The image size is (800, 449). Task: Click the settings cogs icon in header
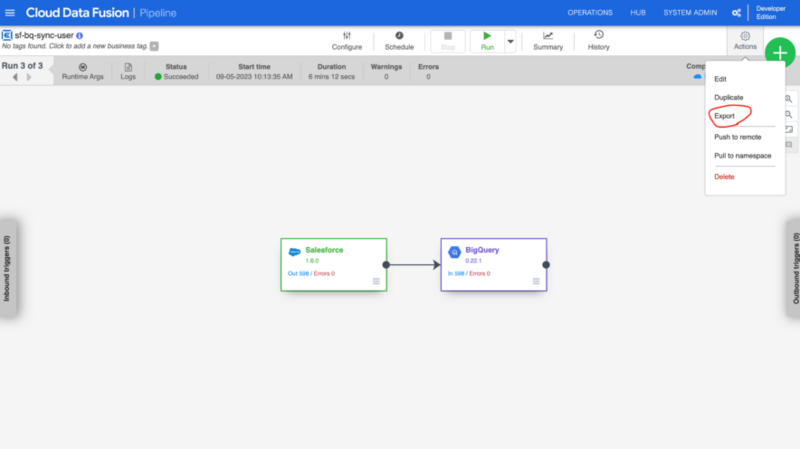[x=736, y=13]
